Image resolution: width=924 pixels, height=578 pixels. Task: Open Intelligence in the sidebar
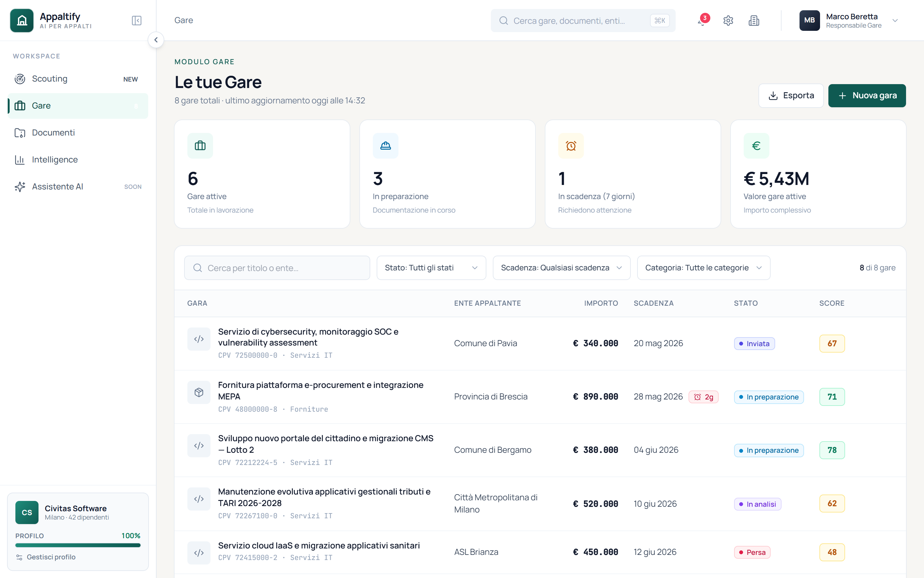click(78, 160)
